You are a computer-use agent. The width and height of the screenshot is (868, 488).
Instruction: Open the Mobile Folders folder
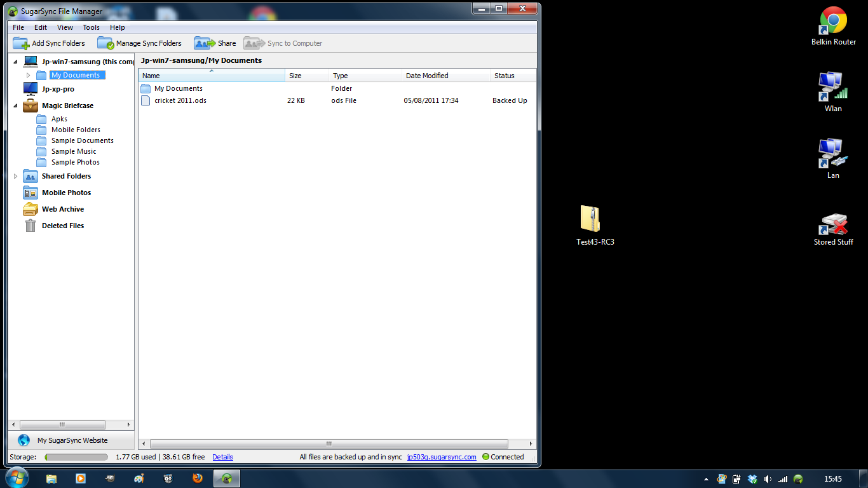pyautogui.click(x=68, y=130)
